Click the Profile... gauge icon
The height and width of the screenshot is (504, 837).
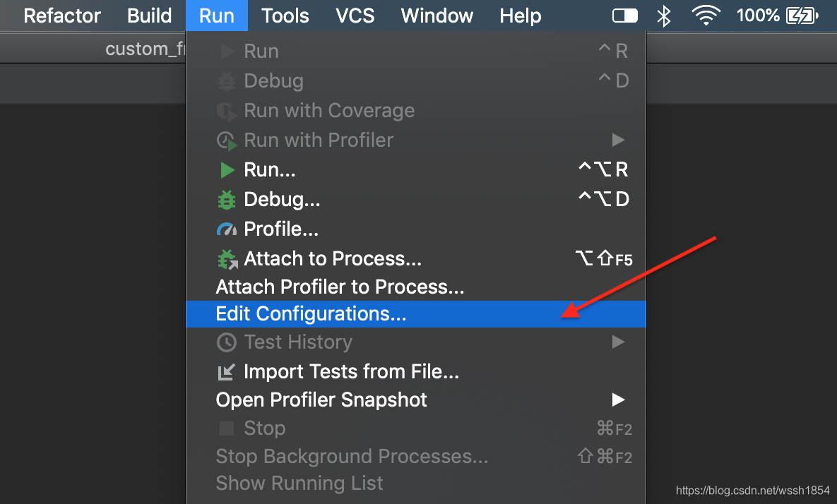click(x=227, y=230)
